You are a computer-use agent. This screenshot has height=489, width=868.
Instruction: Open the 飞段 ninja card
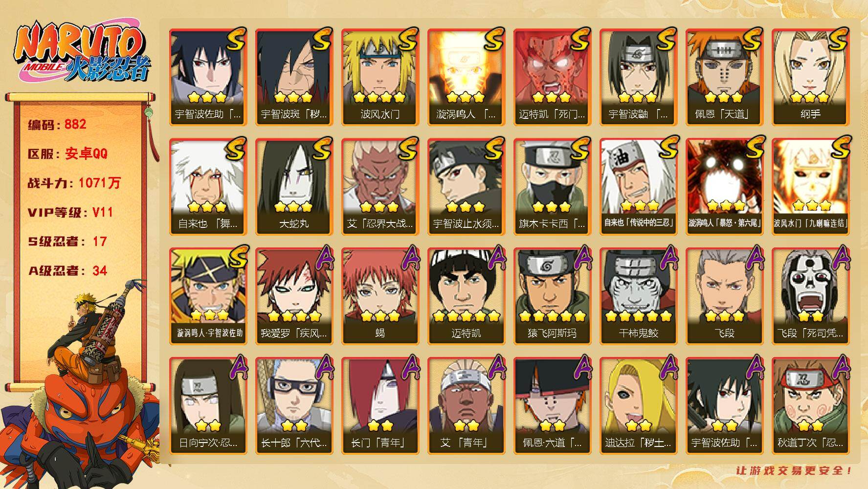[724, 296]
